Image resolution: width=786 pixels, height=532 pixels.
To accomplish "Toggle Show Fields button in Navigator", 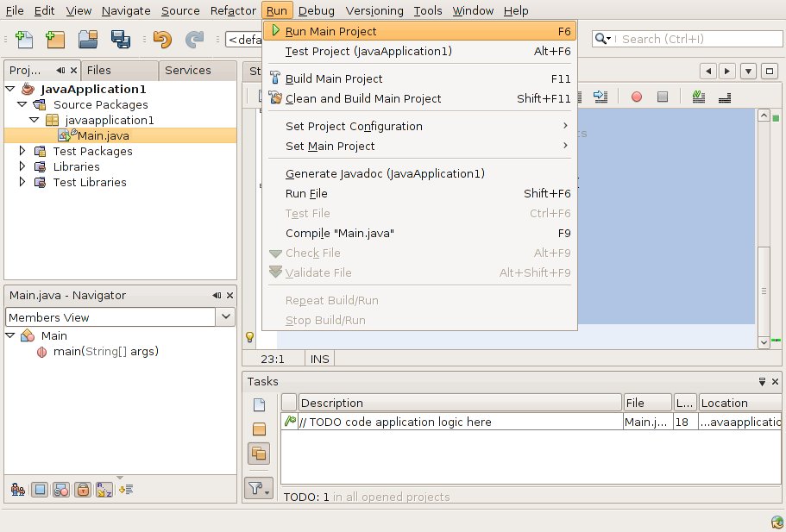I will pos(40,489).
